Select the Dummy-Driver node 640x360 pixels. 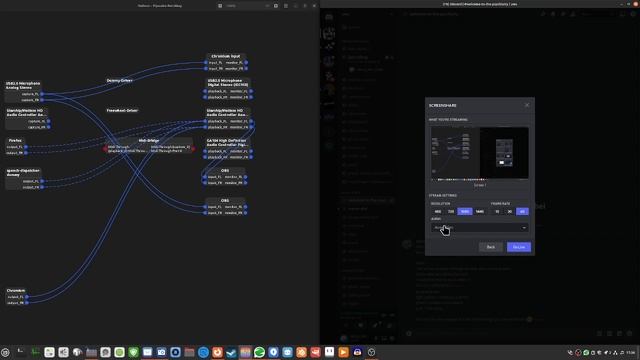120,80
